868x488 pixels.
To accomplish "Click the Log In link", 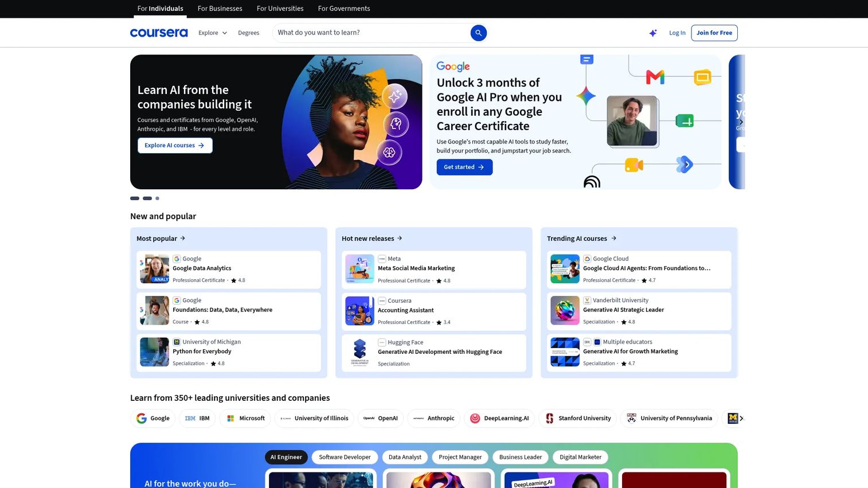I will tap(677, 33).
